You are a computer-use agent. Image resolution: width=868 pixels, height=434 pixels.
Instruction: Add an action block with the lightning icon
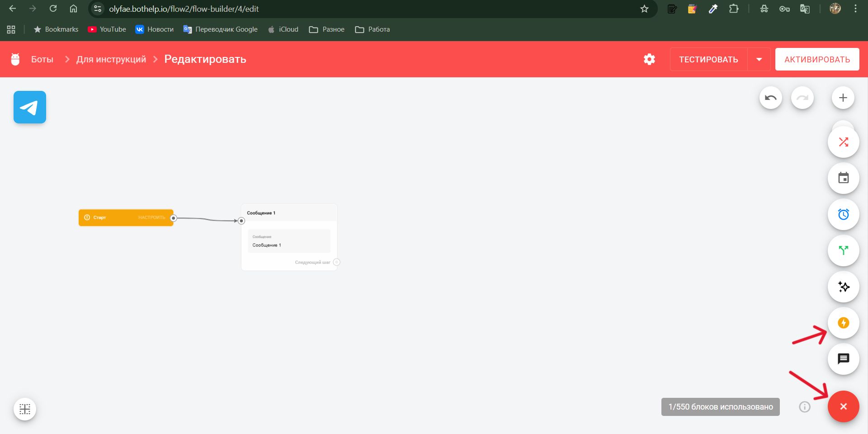pos(844,323)
